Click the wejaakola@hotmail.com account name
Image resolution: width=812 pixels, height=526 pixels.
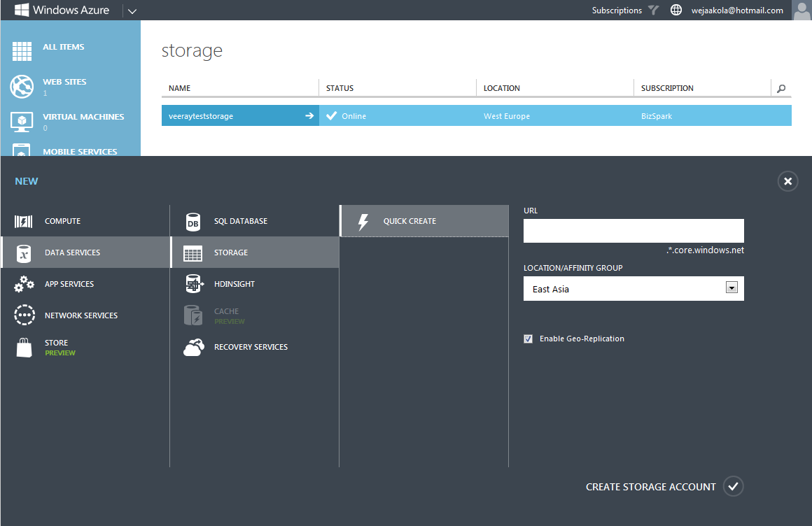click(737, 10)
